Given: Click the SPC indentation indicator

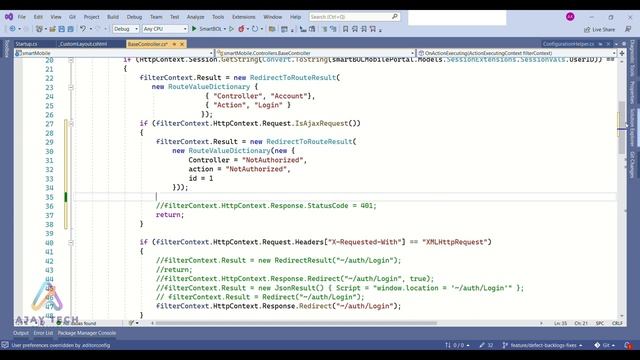Looking at the screenshot, I should pos(600,323).
